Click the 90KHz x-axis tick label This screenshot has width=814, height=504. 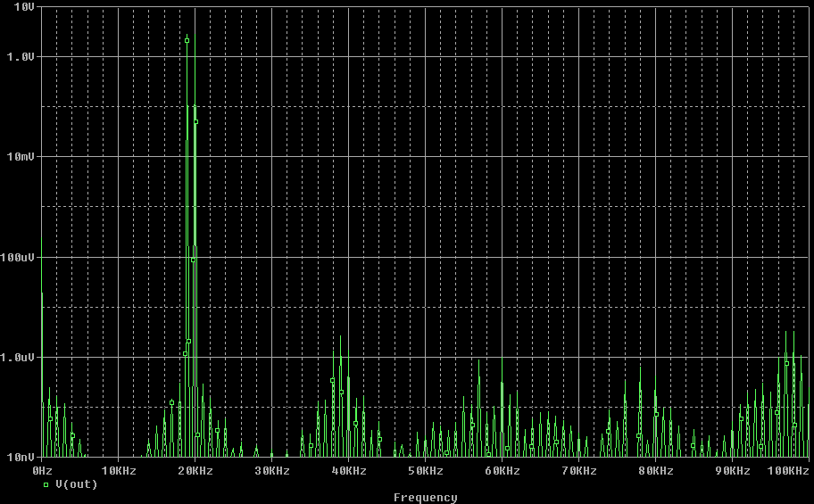point(733,470)
